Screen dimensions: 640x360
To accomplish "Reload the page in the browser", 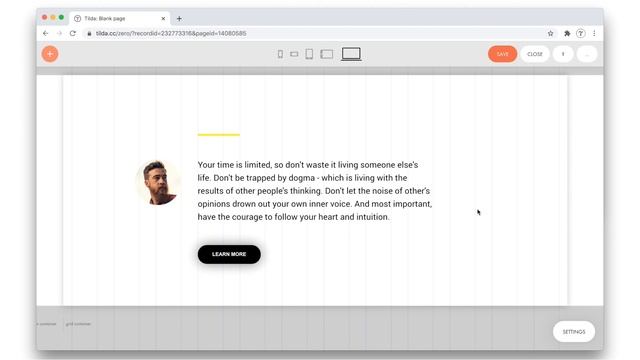I will (x=73, y=33).
